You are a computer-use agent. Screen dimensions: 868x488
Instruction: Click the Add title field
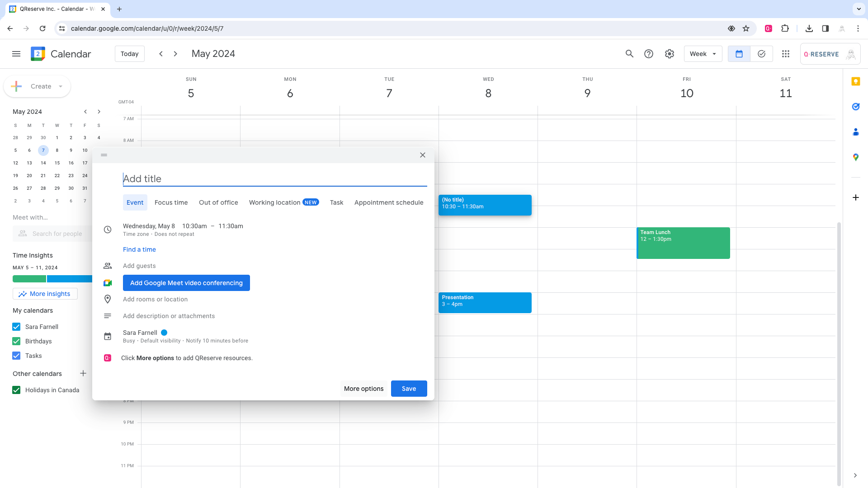pyautogui.click(x=274, y=178)
